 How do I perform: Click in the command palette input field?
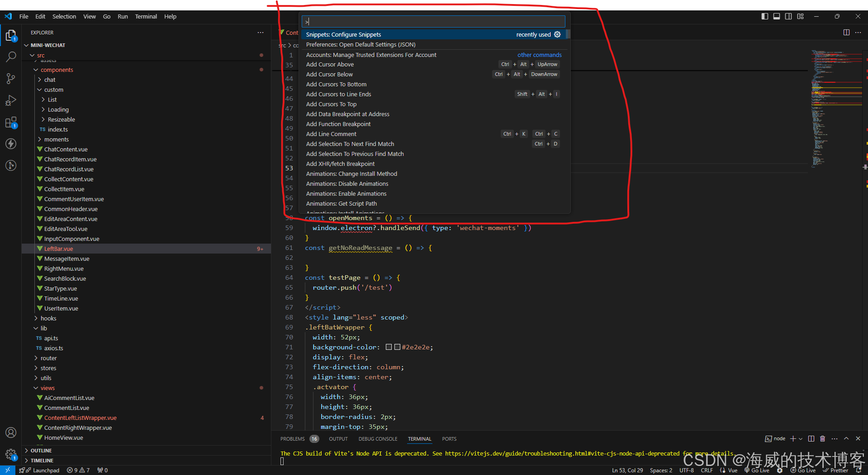(x=433, y=21)
